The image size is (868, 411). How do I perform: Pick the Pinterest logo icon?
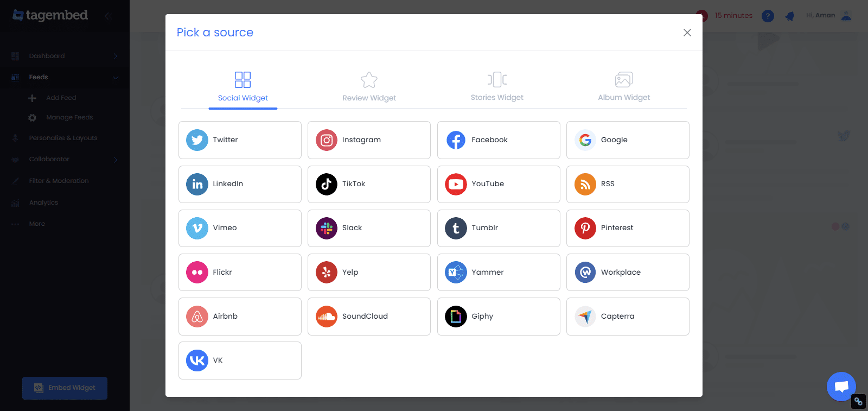(585, 228)
